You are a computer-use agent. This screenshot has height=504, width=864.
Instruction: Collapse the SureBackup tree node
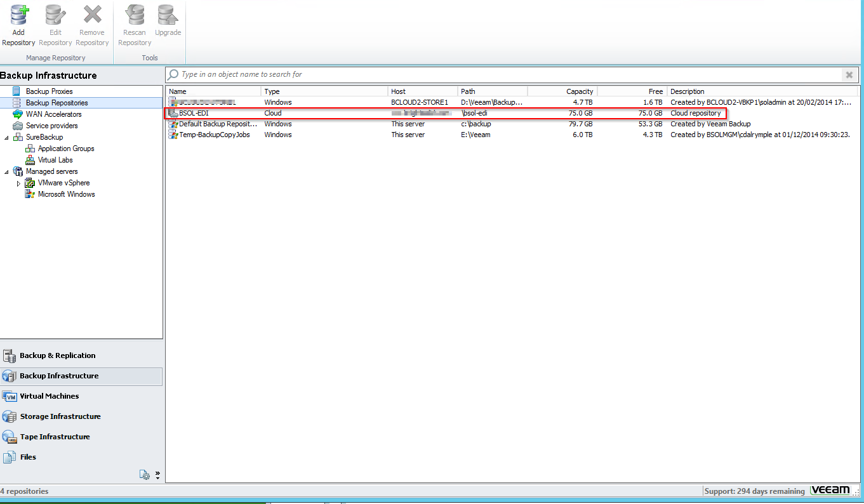(x=6, y=137)
